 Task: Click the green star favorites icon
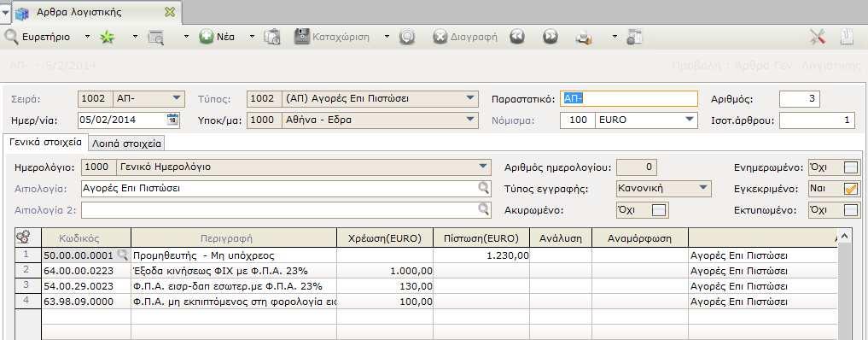click(x=108, y=37)
